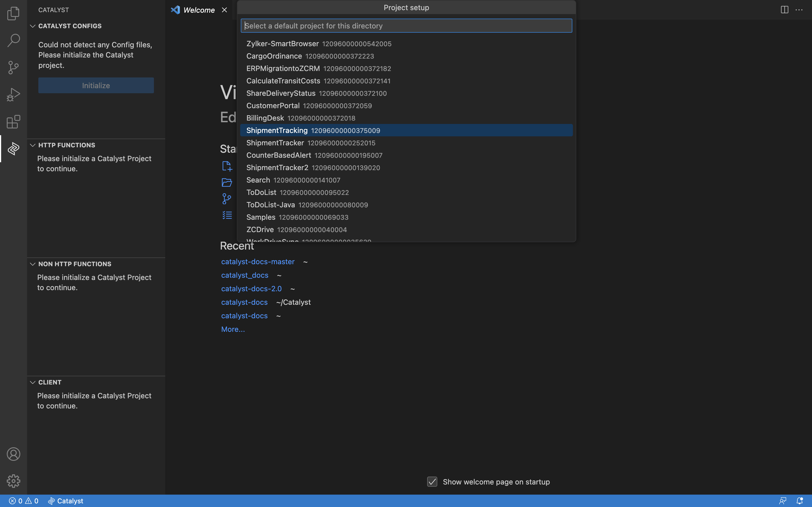
Task: Click the Initialize button
Action: coord(96,85)
